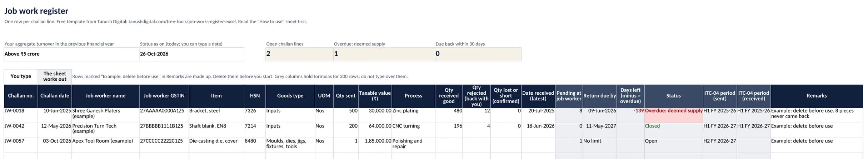This screenshot has height=159, width=868.
Task: Click the Status column header
Action: 674,96
